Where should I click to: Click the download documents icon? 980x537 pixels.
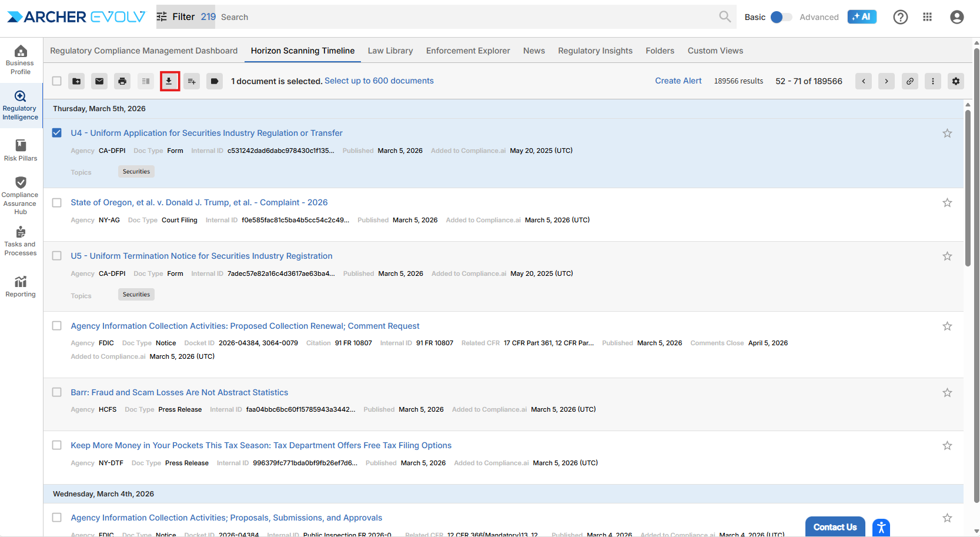169,81
